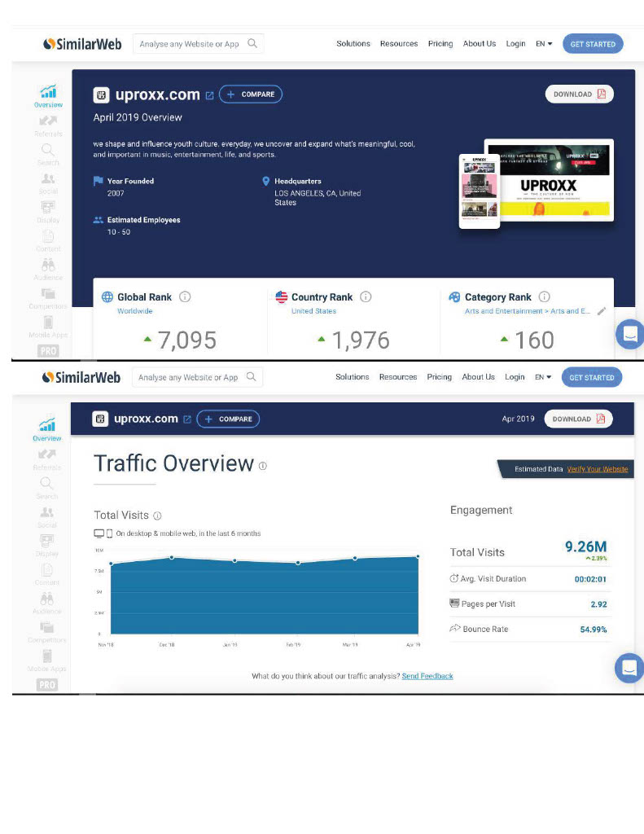Open Pricing in lower screenshot navbar

[x=440, y=376]
